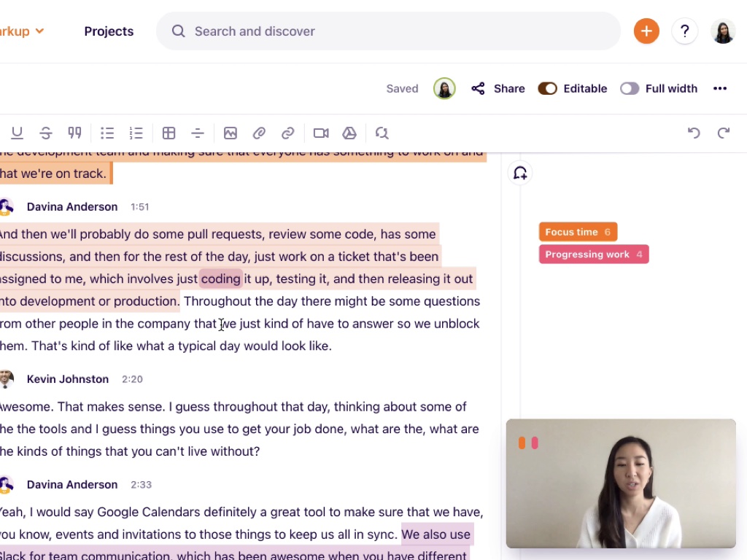Screen dimensions: 747x560
Task: Apply strikethrough formatting
Action: [46, 133]
